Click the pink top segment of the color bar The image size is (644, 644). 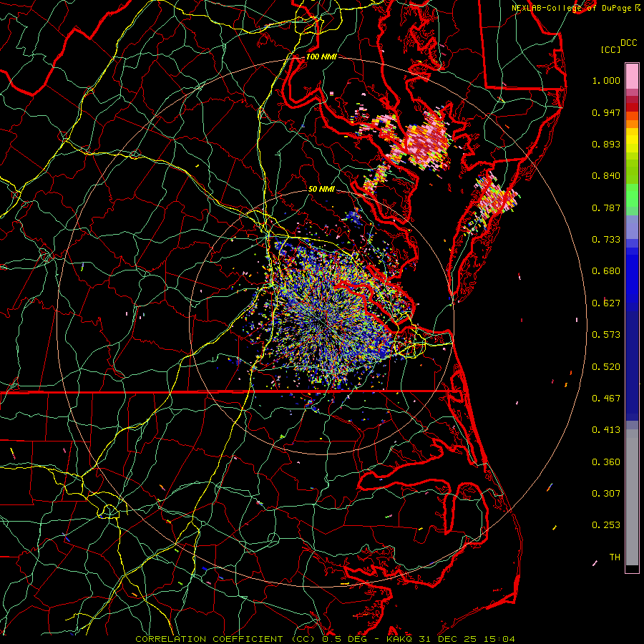click(x=632, y=76)
